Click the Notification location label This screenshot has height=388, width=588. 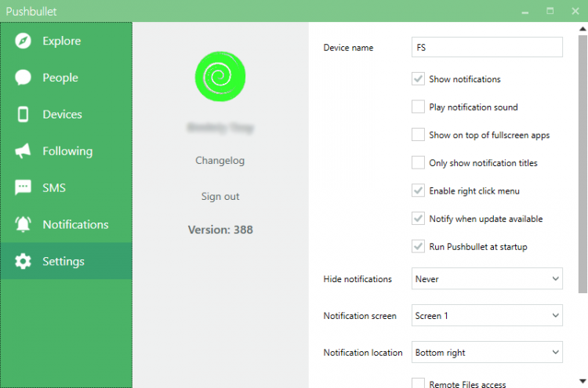[363, 353]
